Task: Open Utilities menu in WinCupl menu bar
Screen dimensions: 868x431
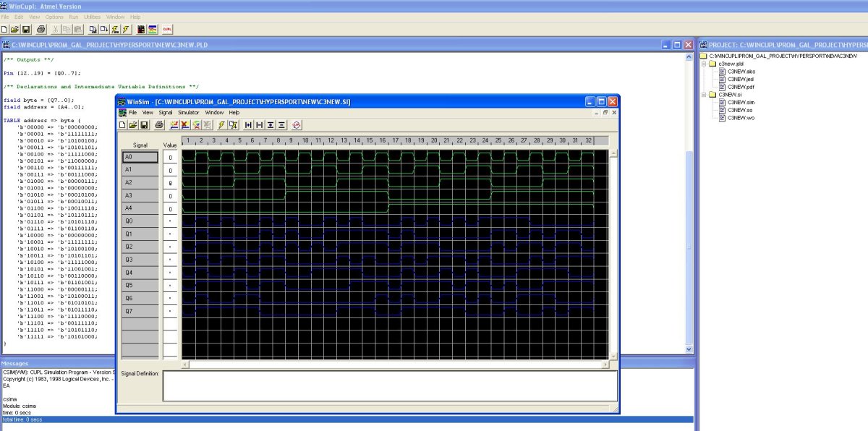Action: (92, 17)
